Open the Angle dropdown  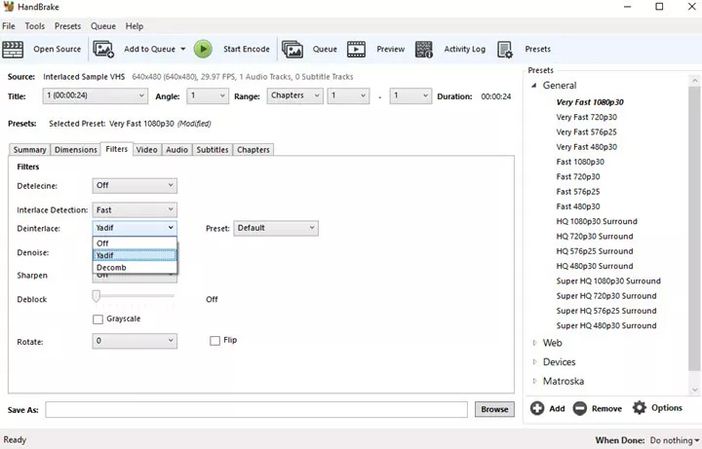tap(208, 96)
